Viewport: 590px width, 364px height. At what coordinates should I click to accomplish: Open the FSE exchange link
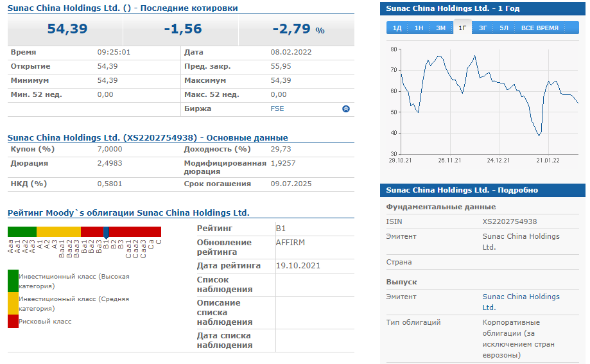pos(277,108)
